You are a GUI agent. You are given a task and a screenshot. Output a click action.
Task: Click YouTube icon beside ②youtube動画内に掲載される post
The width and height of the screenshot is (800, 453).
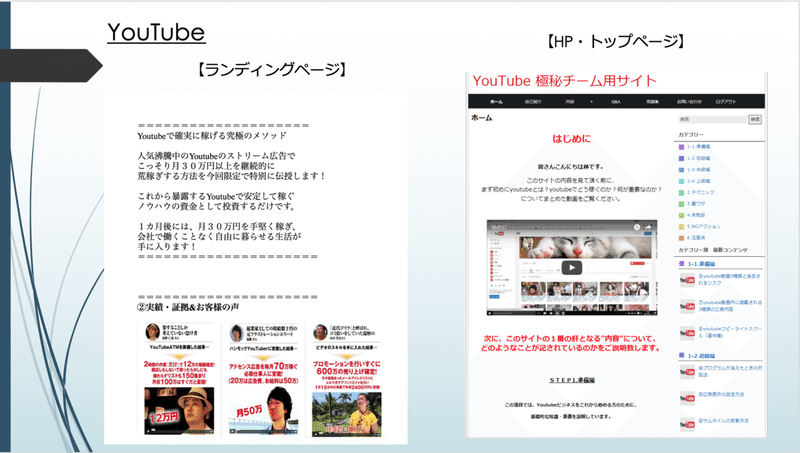[687, 306]
